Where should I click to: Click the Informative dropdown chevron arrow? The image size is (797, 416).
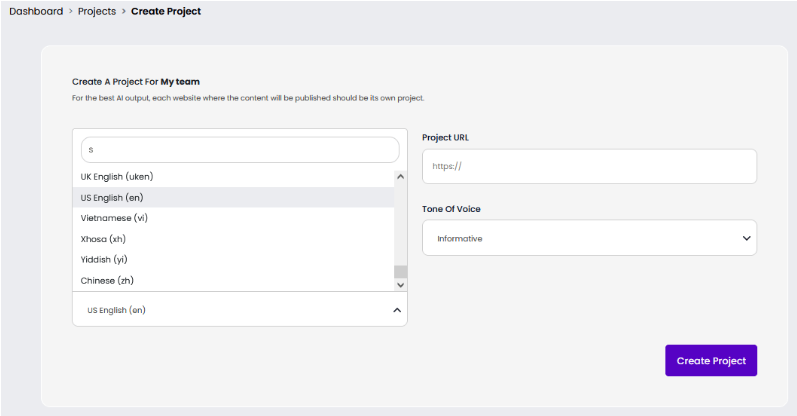tap(746, 238)
